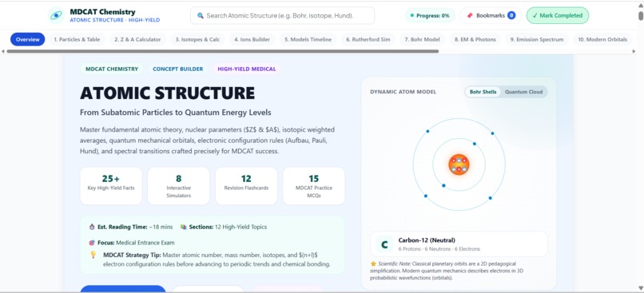Click the bookmark pin icon
The image size is (644, 293).
pyautogui.click(x=470, y=16)
